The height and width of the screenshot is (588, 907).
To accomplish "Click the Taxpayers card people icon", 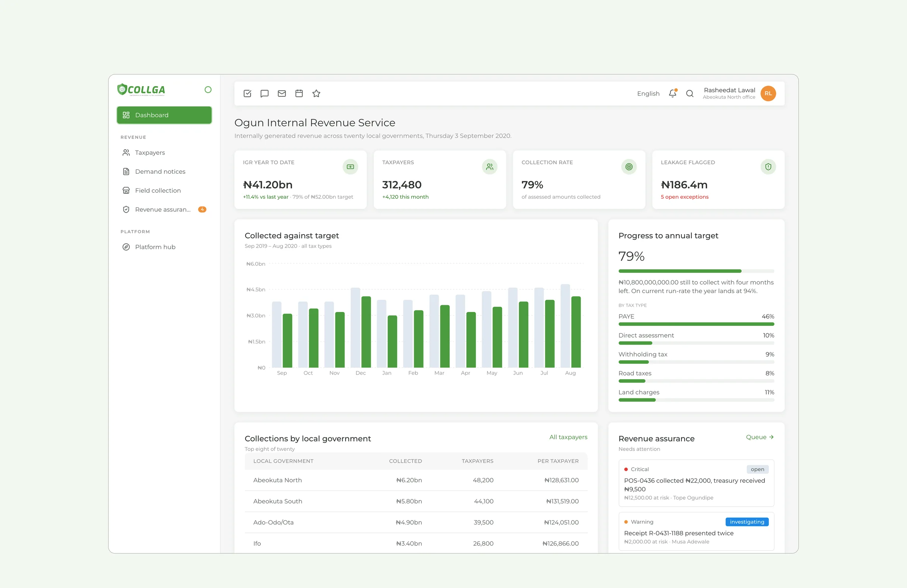I will pyautogui.click(x=489, y=167).
